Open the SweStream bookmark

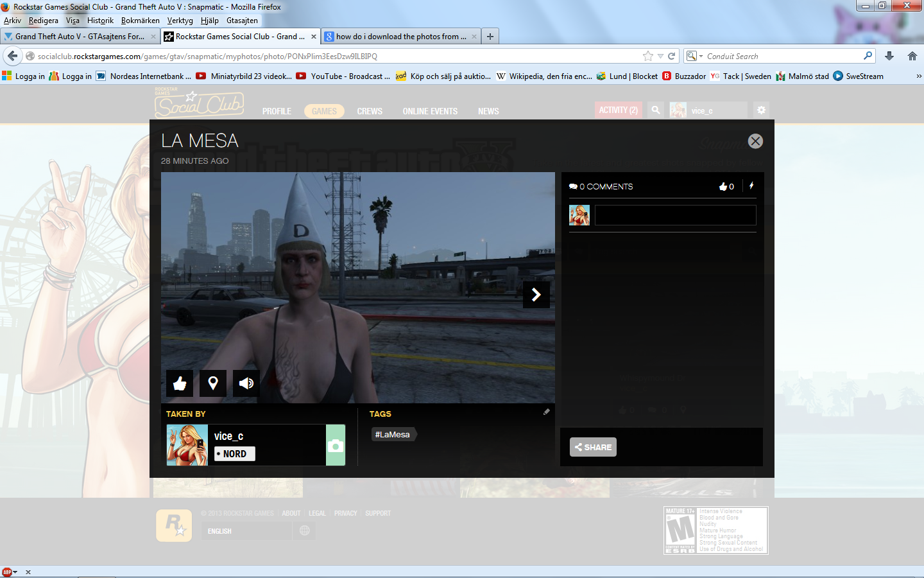859,76
